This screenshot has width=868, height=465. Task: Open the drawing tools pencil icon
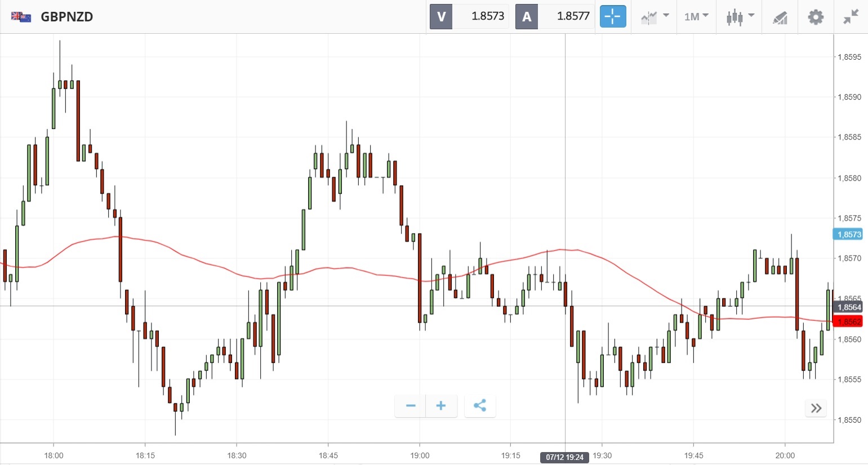[780, 17]
